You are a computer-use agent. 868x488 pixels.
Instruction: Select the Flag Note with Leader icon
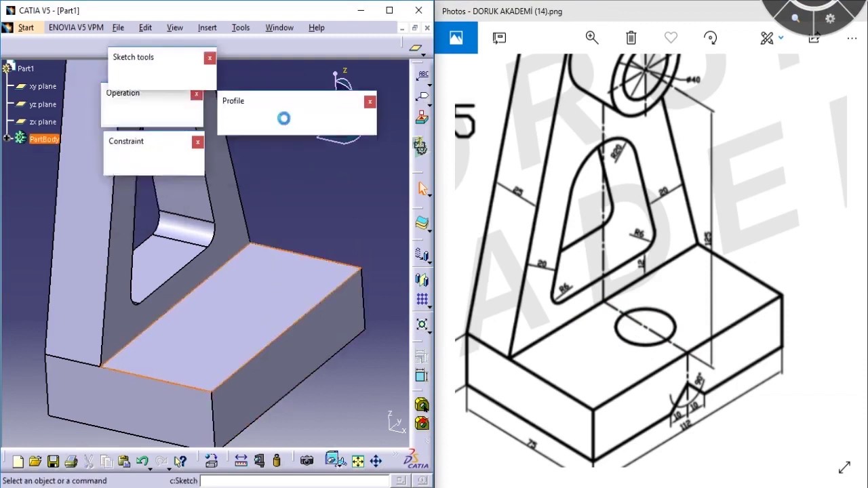422,97
